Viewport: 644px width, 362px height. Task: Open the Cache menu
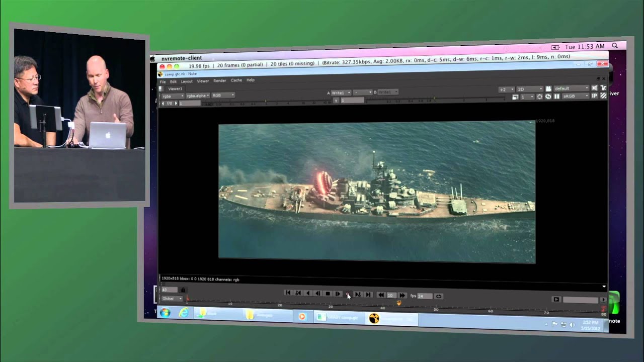(236, 80)
